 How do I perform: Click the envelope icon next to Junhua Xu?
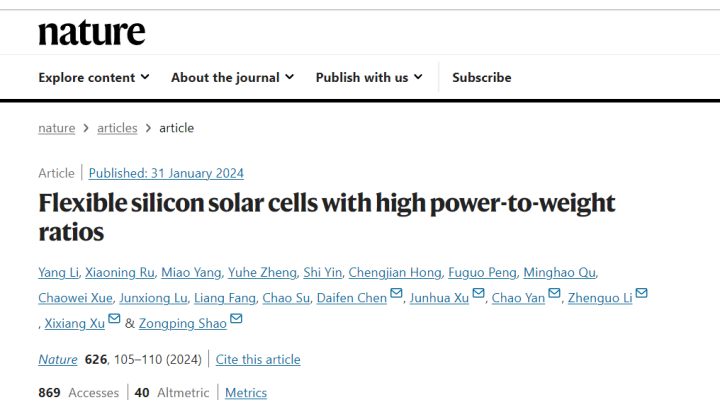[x=478, y=293]
